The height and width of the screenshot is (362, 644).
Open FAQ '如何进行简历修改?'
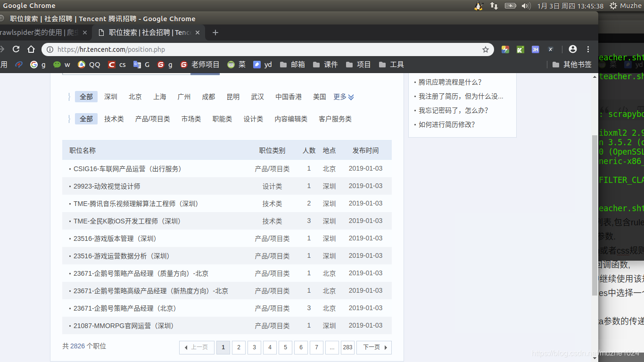click(x=447, y=124)
